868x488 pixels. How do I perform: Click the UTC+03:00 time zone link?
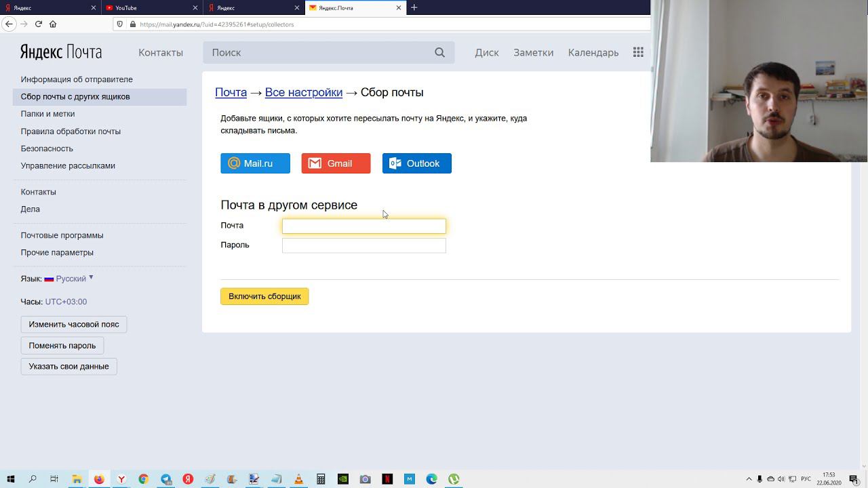[66, 302]
